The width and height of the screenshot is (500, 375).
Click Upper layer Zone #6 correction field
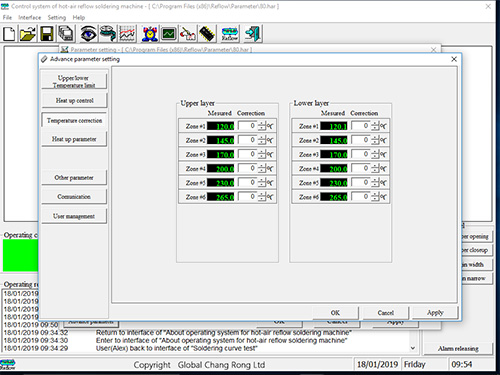[x=248, y=197]
